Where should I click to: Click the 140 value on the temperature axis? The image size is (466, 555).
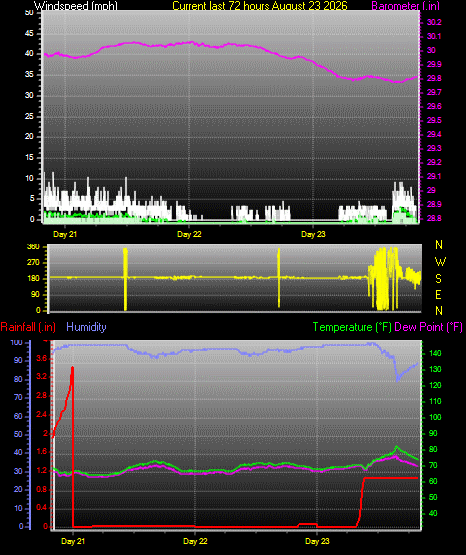pos(435,353)
